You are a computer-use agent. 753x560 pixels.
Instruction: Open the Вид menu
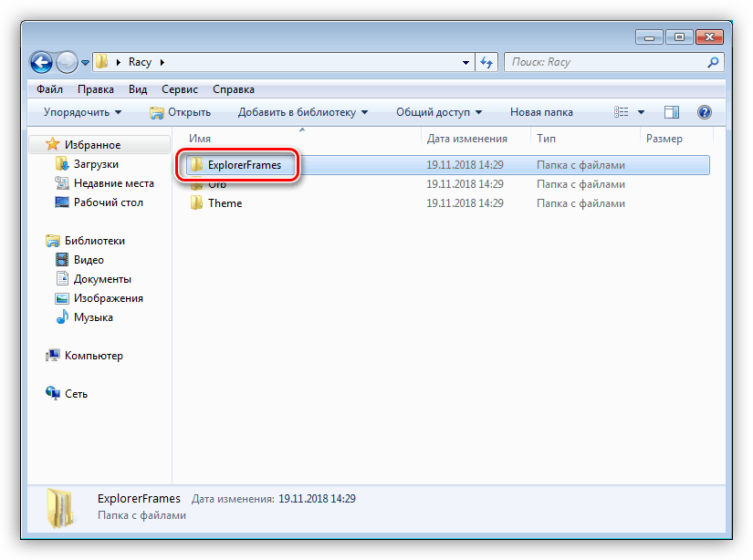point(138,89)
